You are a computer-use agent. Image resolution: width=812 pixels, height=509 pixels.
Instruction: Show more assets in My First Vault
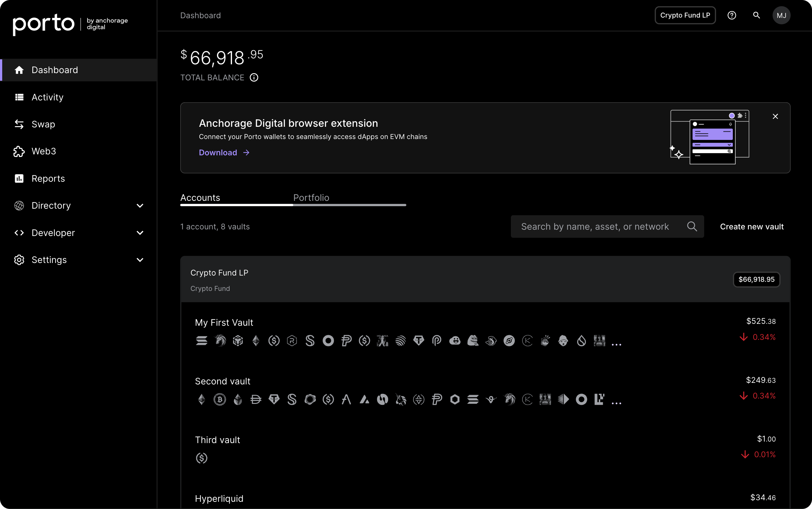pyautogui.click(x=616, y=344)
